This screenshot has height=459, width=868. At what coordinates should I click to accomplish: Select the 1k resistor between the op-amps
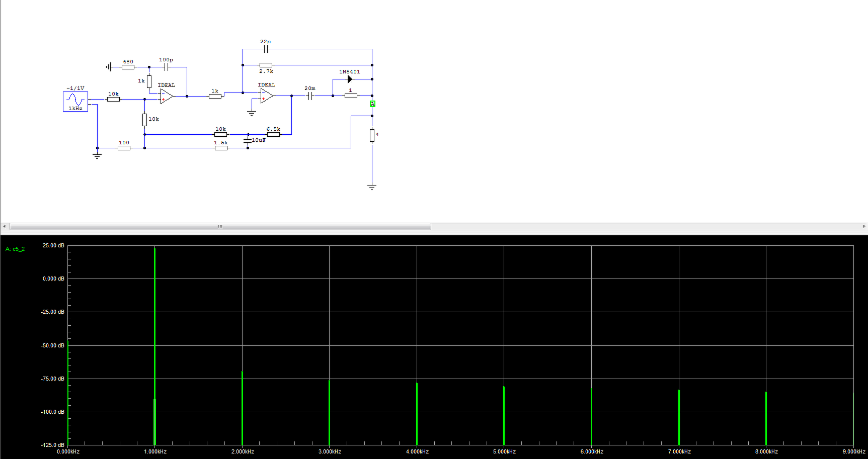click(x=215, y=96)
